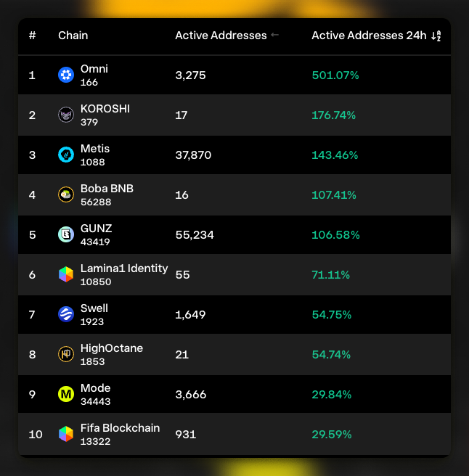Click the Lamina1 Identity hexagon icon
This screenshot has height=476, width=469.
click(66, 274)
